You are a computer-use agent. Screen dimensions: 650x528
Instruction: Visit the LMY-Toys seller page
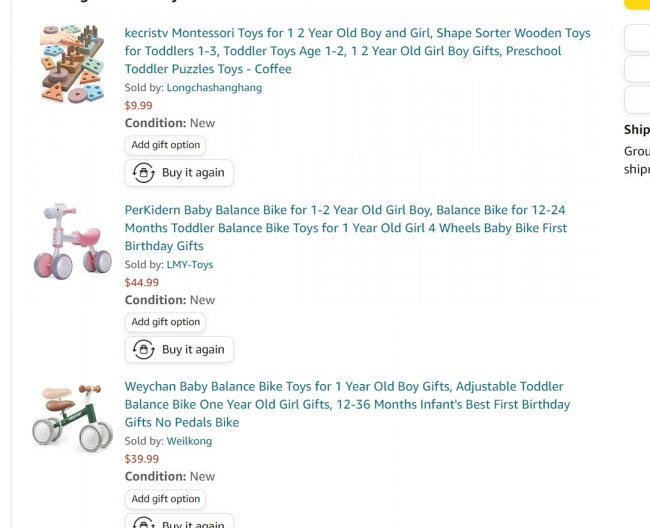click(189, 265)
